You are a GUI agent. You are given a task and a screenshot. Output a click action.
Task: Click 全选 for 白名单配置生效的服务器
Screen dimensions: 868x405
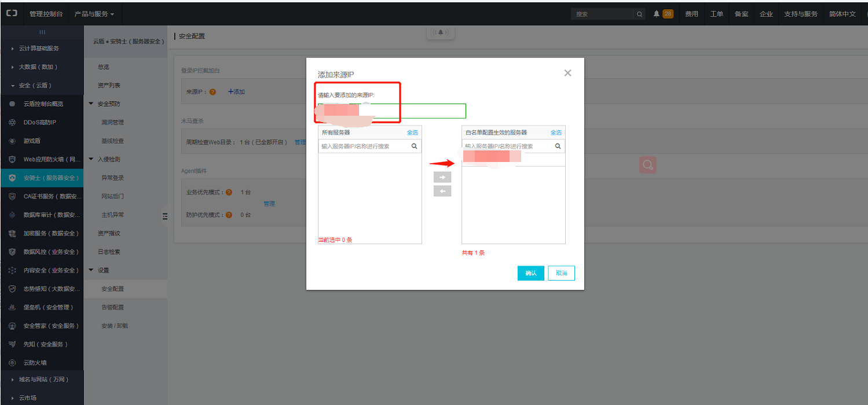coord(556,132)
